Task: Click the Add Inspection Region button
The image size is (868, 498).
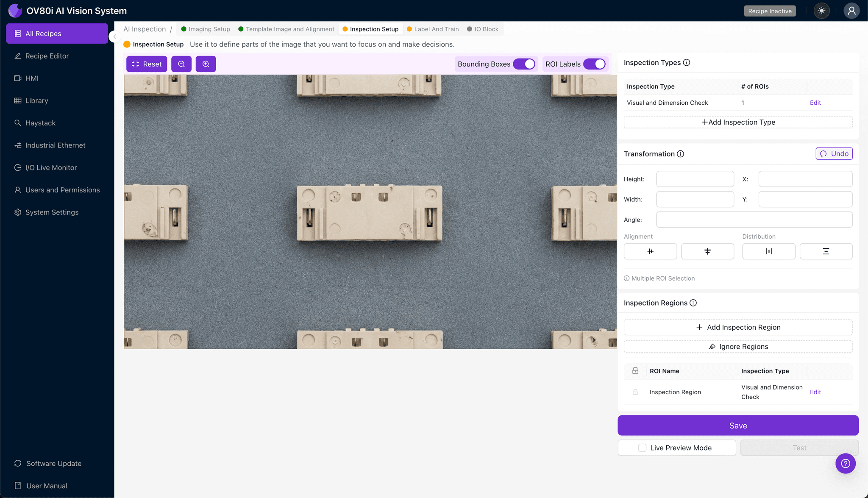Action: point(738,327)
